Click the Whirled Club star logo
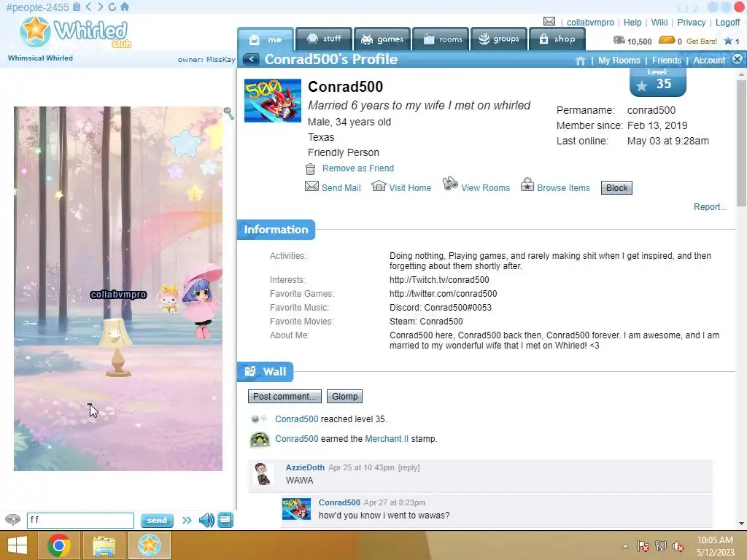The height and width of the screenshot is (560, 747). [x=35, y=31]
